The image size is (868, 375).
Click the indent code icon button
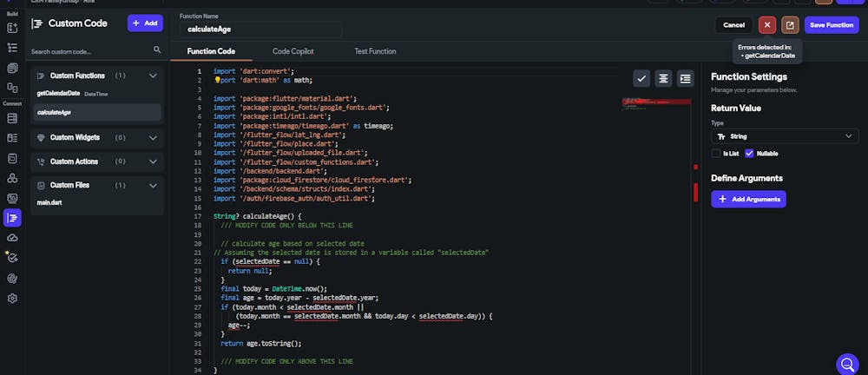[x=686, y=79]
